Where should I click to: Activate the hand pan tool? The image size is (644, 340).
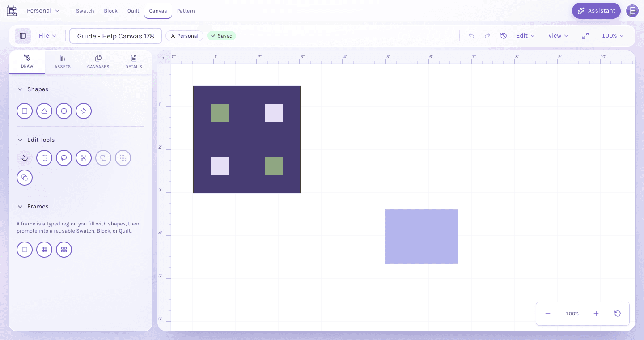(25, 158)
